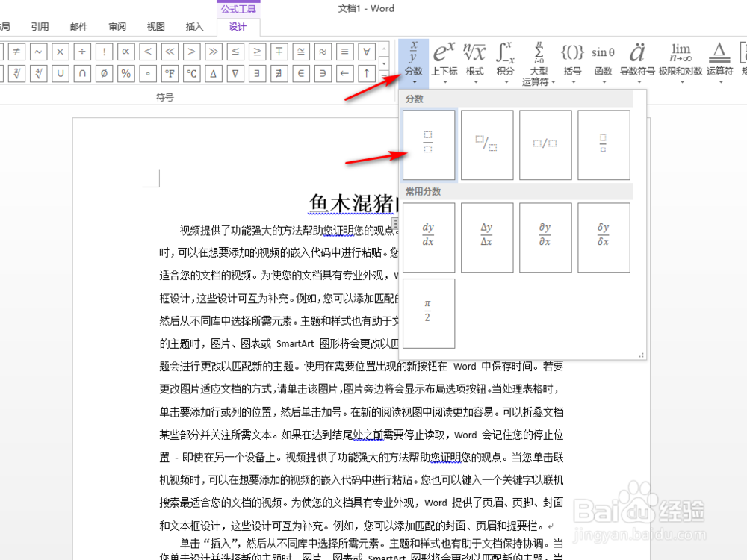
Task: Insert the fourth root ∜ symbol
Action: pyautogui.click(x=38, y=74)
